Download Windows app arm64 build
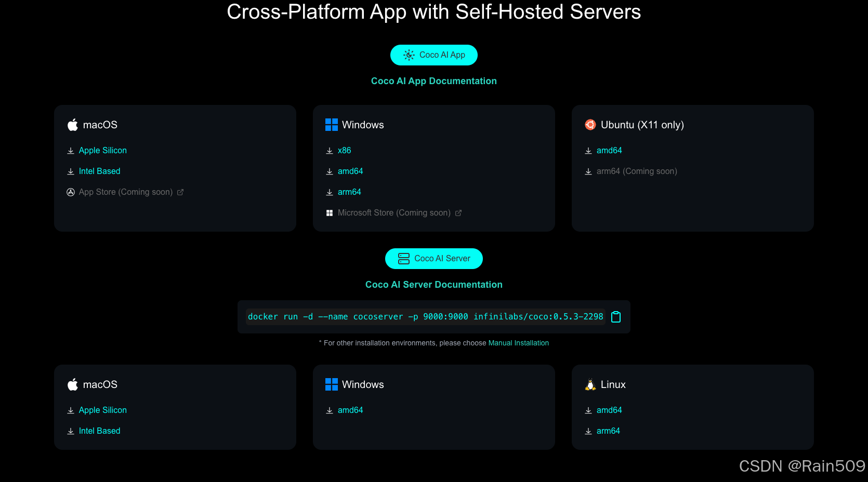This screenshot has width=868, height=482. click(x=349, y=192)
